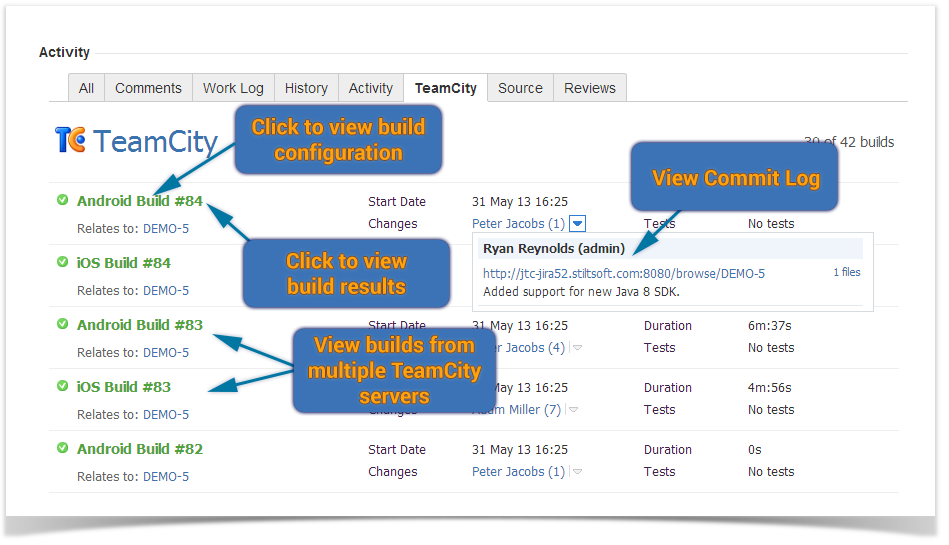This screenshot has height=545, width=949.
Task: Open DEMO-5 issue under Android Build #83
Action: (x=166, y=352)
